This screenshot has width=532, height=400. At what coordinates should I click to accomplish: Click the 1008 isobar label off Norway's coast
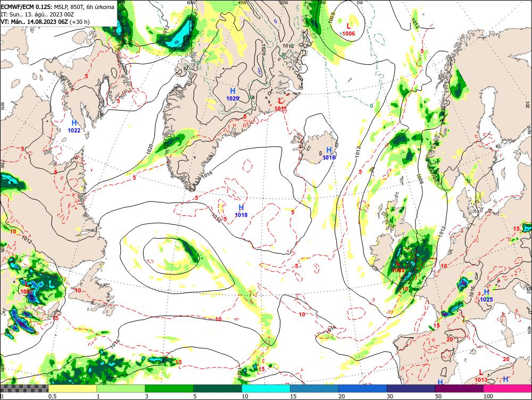[421, 178]
